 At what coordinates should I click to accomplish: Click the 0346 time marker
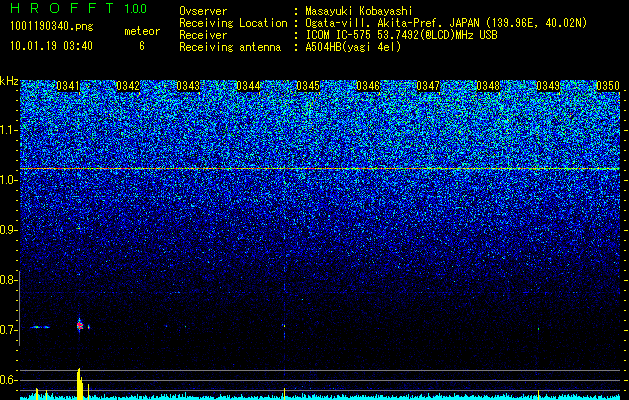point(368,86)
